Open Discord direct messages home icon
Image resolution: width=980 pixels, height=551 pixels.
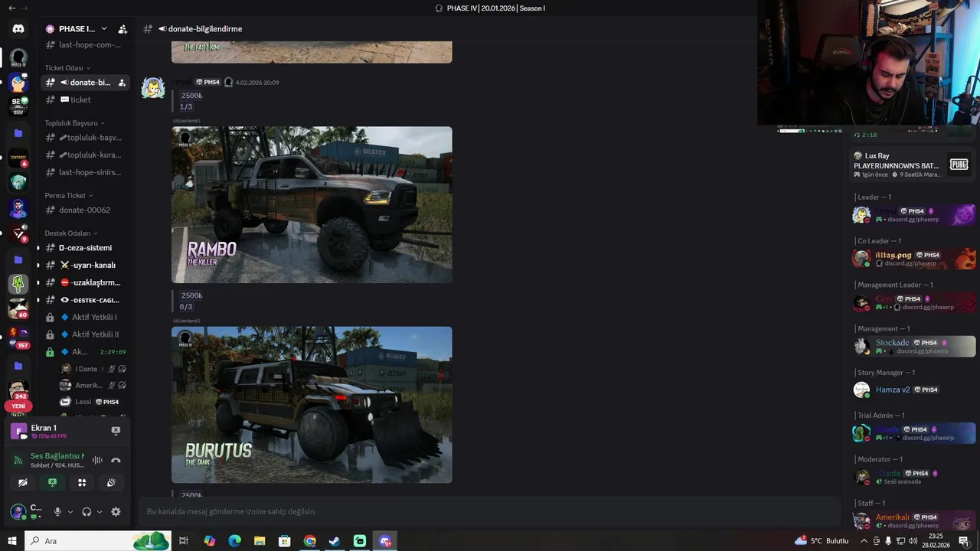click(x=18, y=29)
